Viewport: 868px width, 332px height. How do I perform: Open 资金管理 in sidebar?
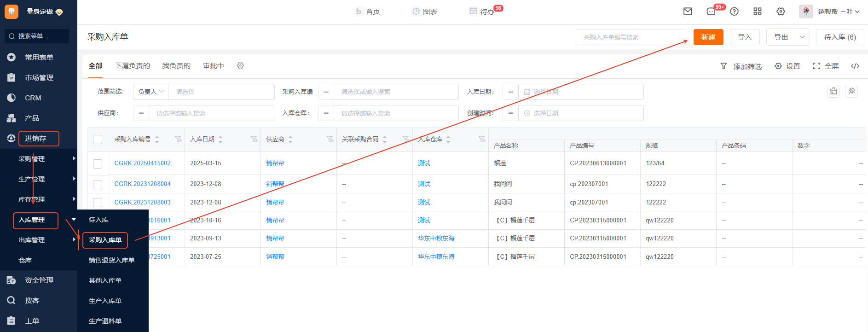click(39, 280)
